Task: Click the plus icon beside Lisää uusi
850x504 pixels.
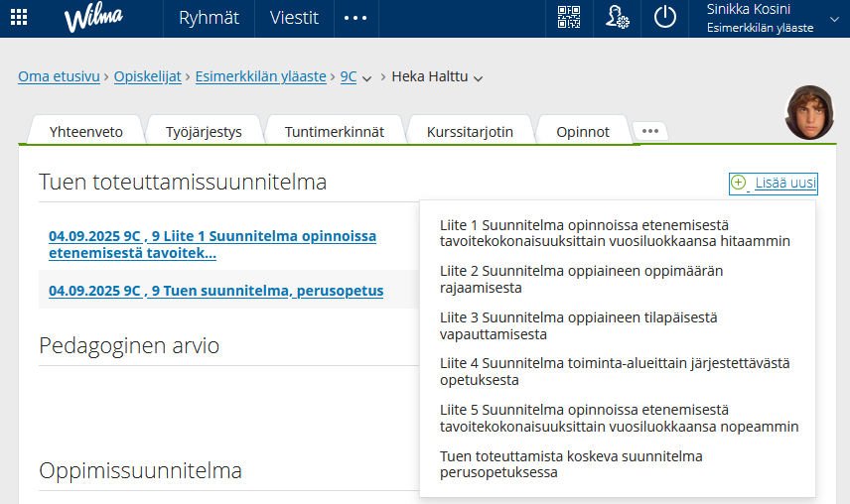Action: [738, 183]
